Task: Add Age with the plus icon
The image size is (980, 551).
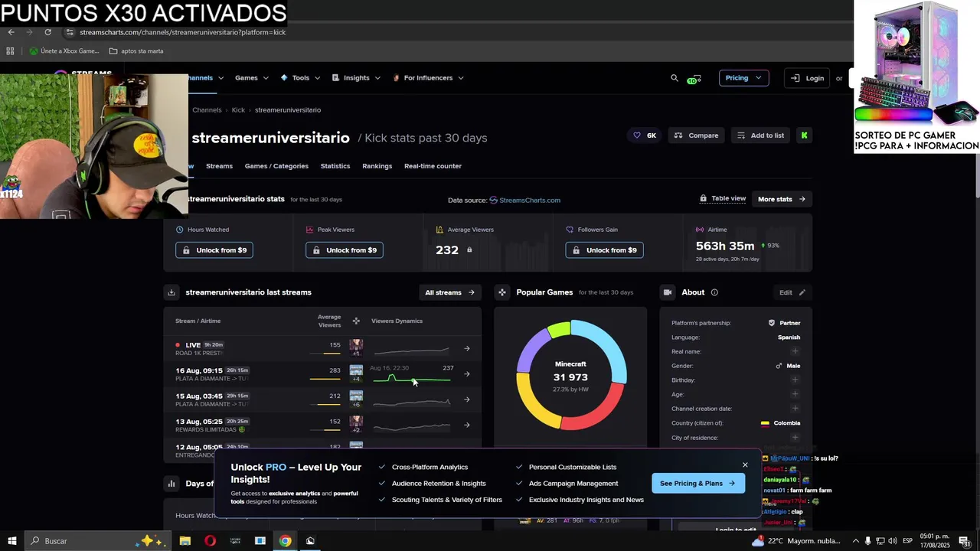Action: coord(795,394)
